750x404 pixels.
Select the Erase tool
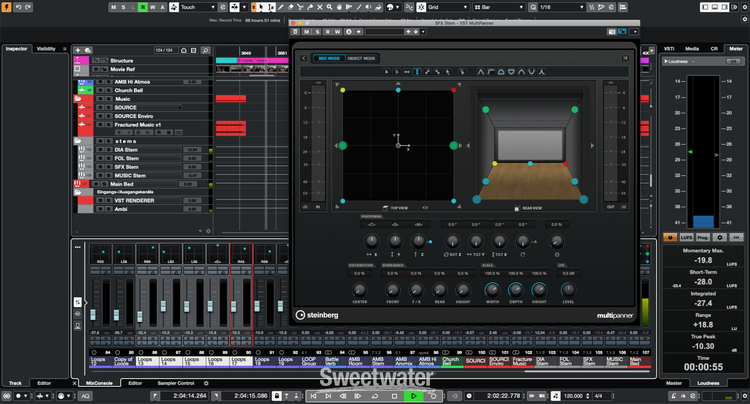coord(291,7)
